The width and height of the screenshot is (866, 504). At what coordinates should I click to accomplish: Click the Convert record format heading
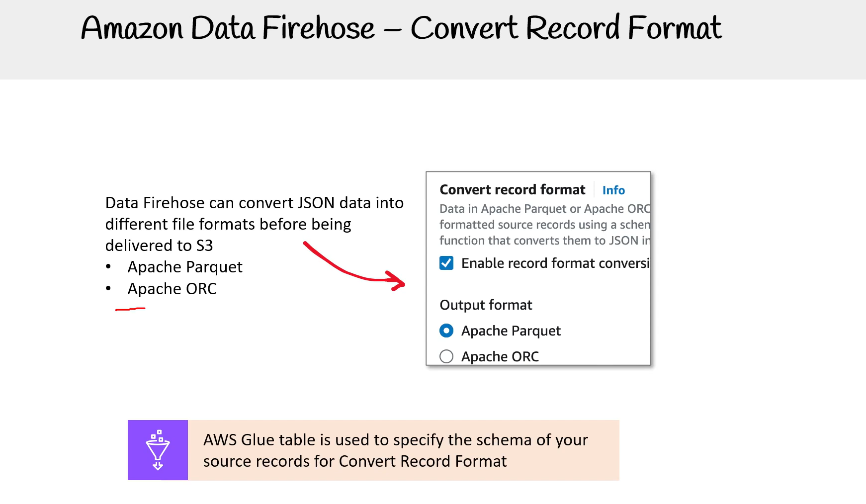point(513,190)
